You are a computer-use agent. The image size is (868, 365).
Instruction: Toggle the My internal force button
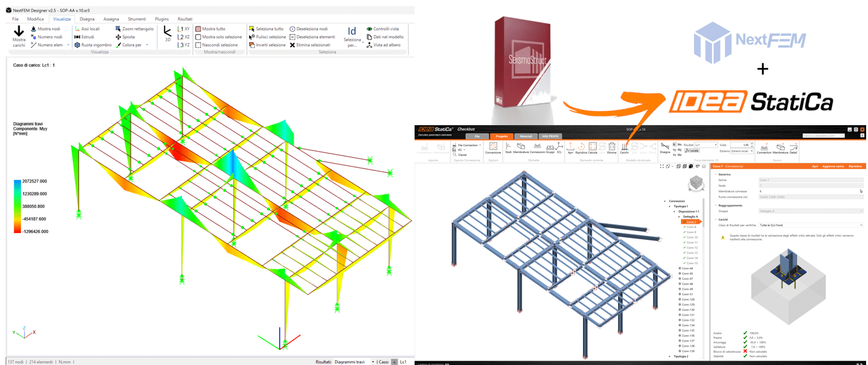click(680, 150)
